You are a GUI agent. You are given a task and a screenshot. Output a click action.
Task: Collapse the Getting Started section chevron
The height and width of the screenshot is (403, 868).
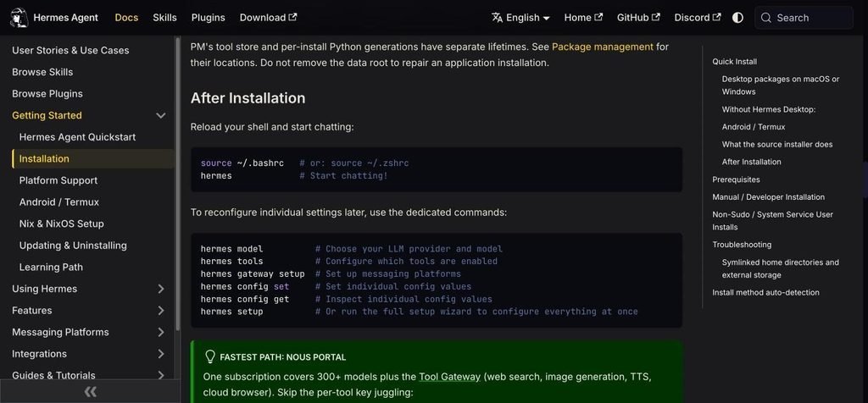(160, 115)
